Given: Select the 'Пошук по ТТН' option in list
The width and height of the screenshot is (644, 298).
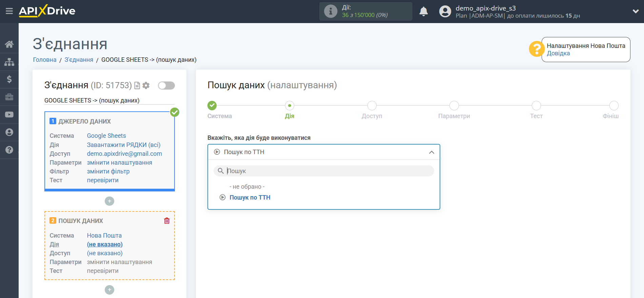Looking at the screenshot, I should pos(250,198).
